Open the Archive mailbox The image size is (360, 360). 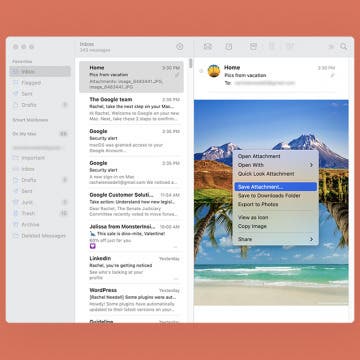pos(40,225)
